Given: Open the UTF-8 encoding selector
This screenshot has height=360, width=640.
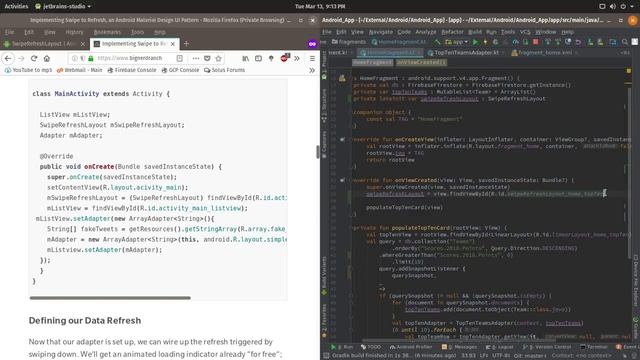Looking at the screenshot, I should tap(501, 356).
